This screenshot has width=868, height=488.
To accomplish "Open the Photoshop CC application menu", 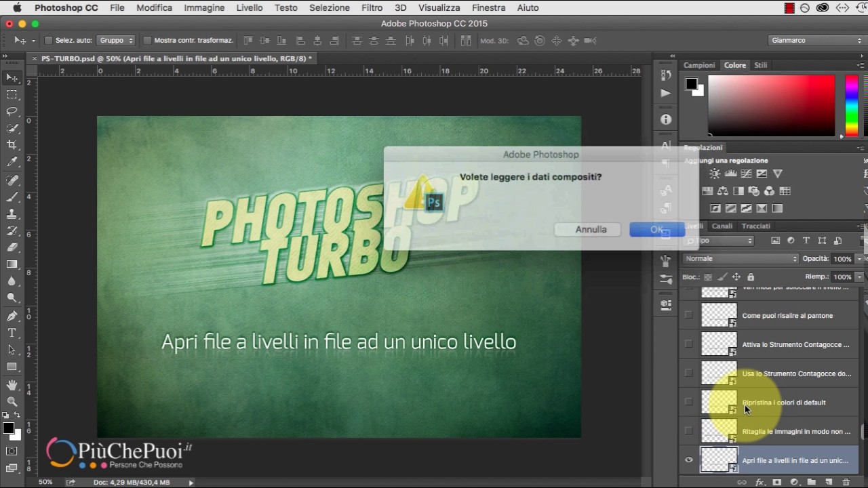I will pos(66,7).
